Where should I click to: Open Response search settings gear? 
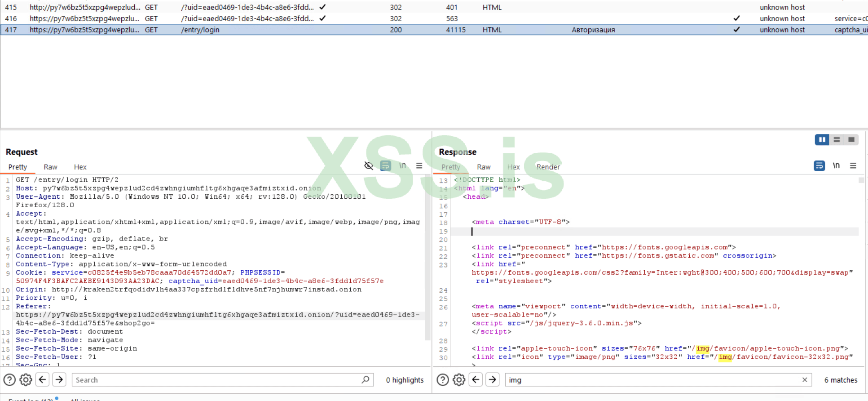pyautogui.click(x=459, y=380)
